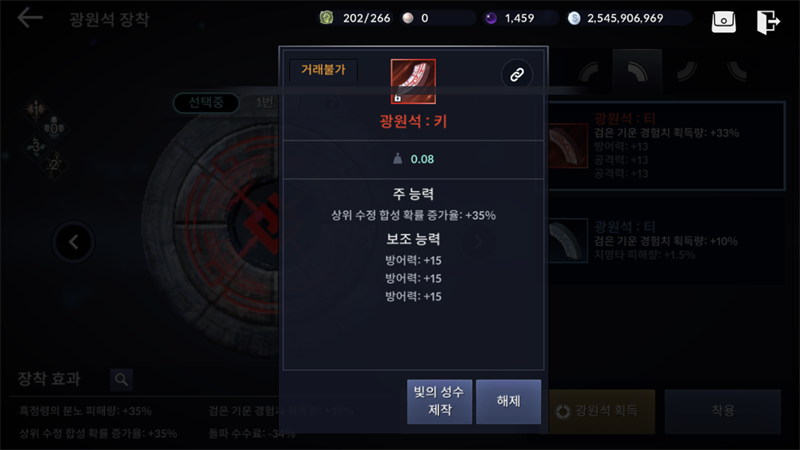Click the 빛의 성수 제작 button
Image resolution: width=800 pixels, height=450 pixels.
coord(439,402)
